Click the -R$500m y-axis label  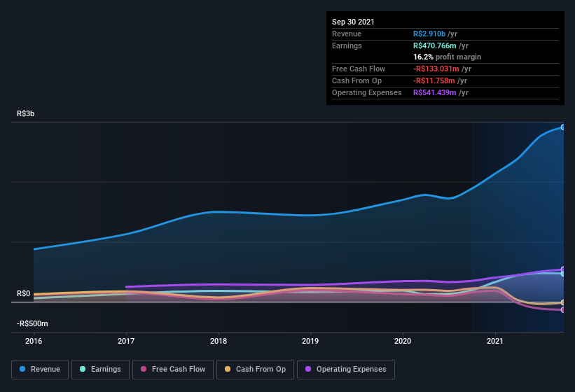tap(32, 323)
